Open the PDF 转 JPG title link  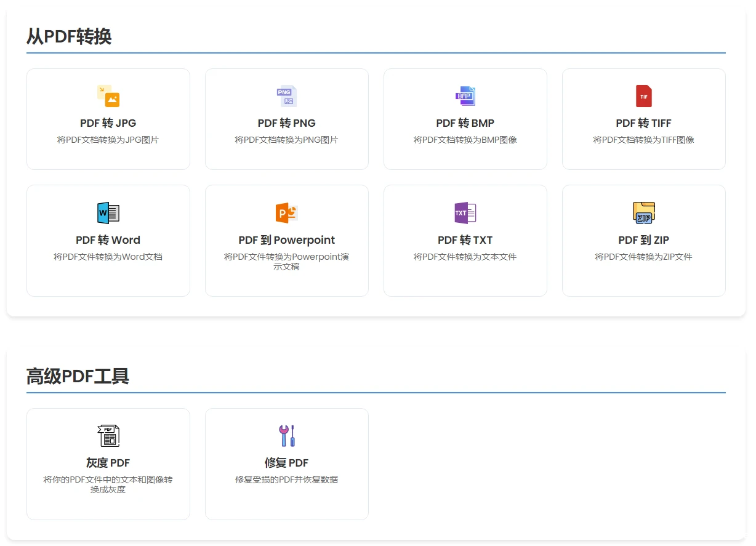point(108,123)
